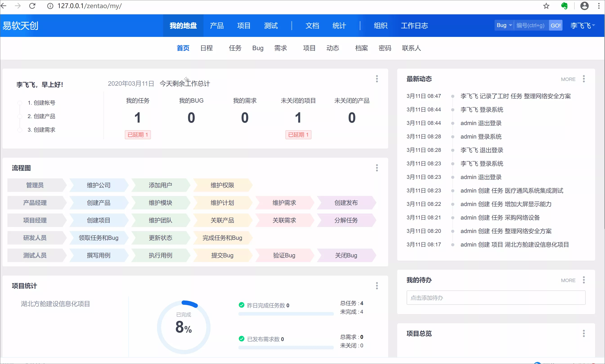This screenshot has width=605, height=364.
Task: Open the 我的待办 block's three-dot menu
Action: [x=584, y=280]
